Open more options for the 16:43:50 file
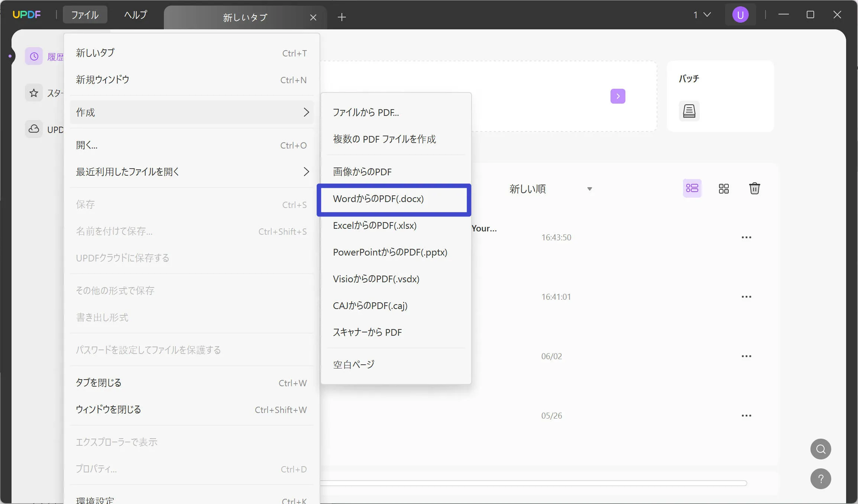The width and height of the screenshot is (858, 504). click(746, 237)
